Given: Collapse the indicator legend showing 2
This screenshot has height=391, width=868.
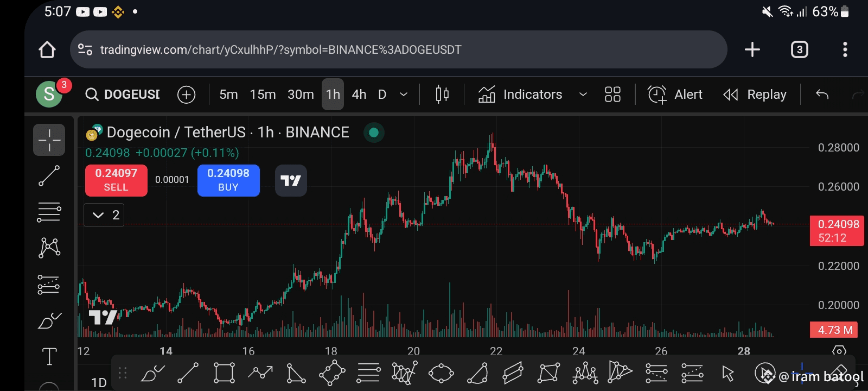Looking at the screenshot, I should pos(104,215).
